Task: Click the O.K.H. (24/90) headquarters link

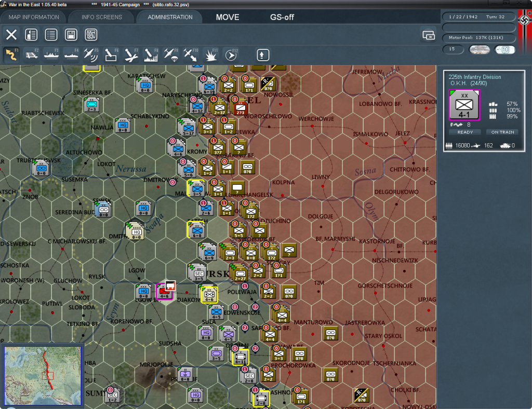Action: (468, 83)
